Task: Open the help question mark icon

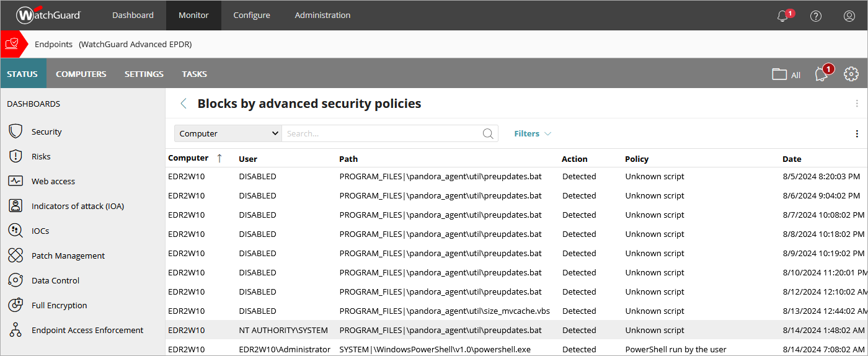Action: (816, 16)
